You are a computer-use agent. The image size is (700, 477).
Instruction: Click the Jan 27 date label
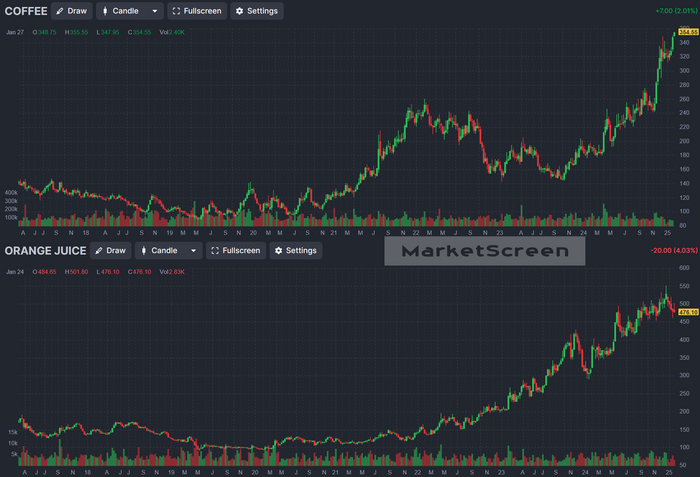(15, 32)
